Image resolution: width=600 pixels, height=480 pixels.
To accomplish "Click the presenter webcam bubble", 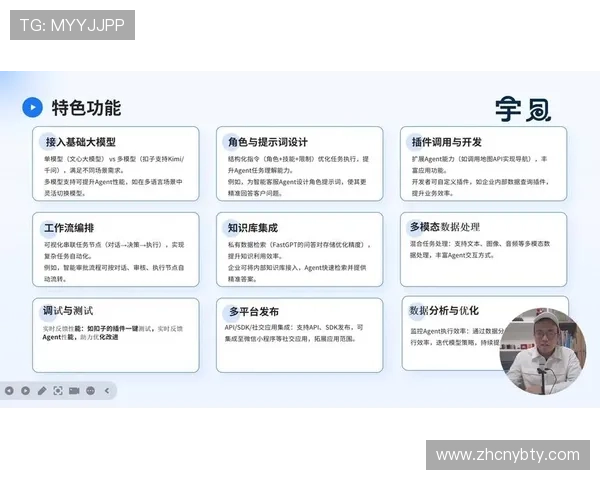I will click(x=543, y=351).
